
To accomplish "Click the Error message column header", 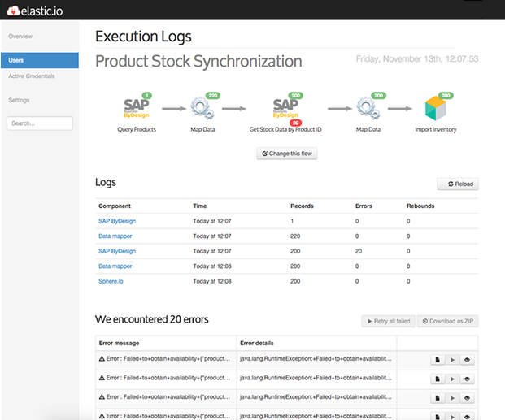I will (120, 343).
